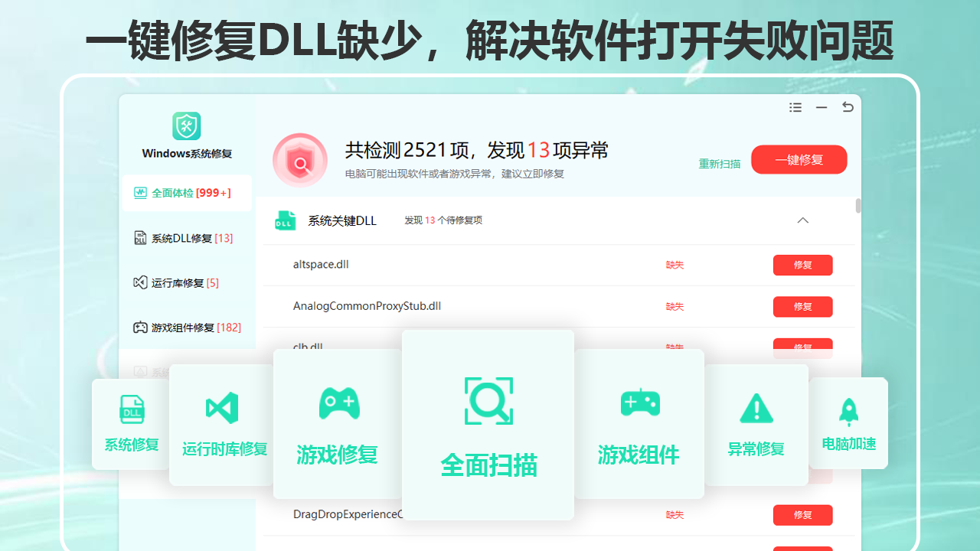
Task: Click 发现 13 个待修复项 text
Action: coord(443,220)
